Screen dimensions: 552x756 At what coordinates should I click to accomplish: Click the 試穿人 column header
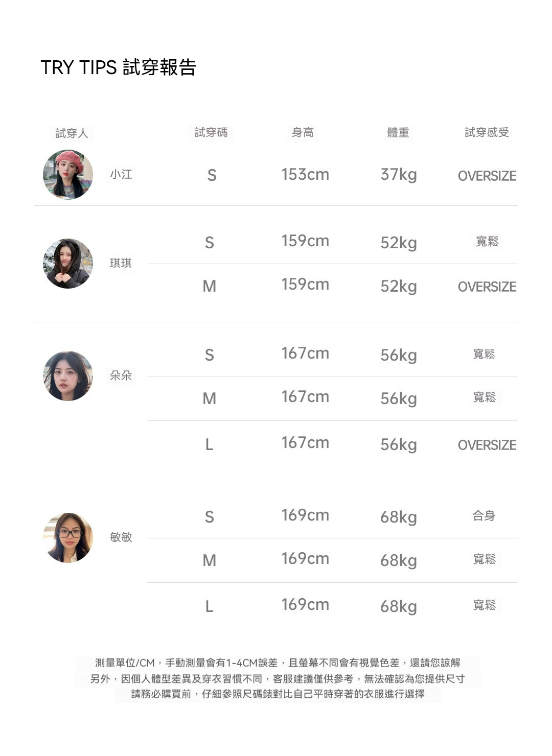72,133
